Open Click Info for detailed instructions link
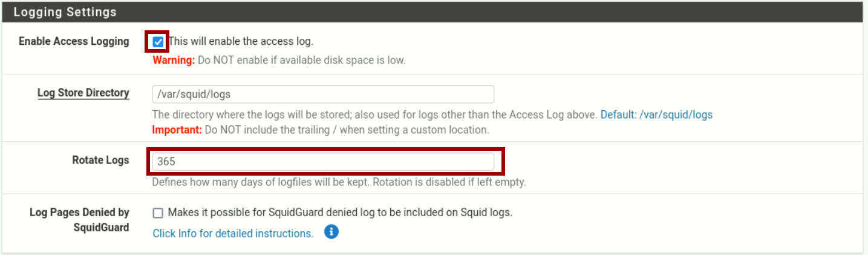The height and width of the screenshot is (255, 868). (x=233, y=233)
